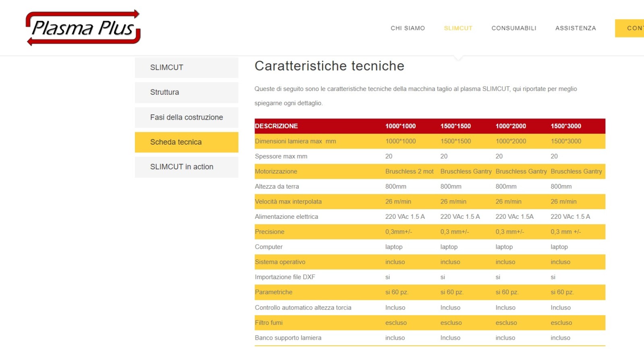The width and height of the screenshot is (644, 355).
Task: Open the Struttura sidebar section
Action: click(186, 92)
